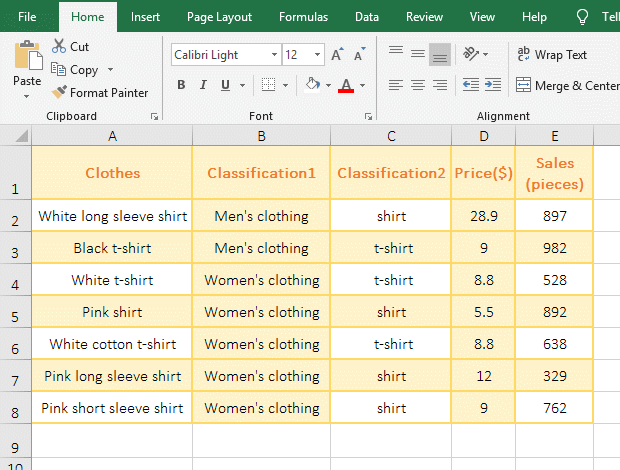
Task: Open the Orientation dropdown arrow
Action: click(x=486, y=54)
